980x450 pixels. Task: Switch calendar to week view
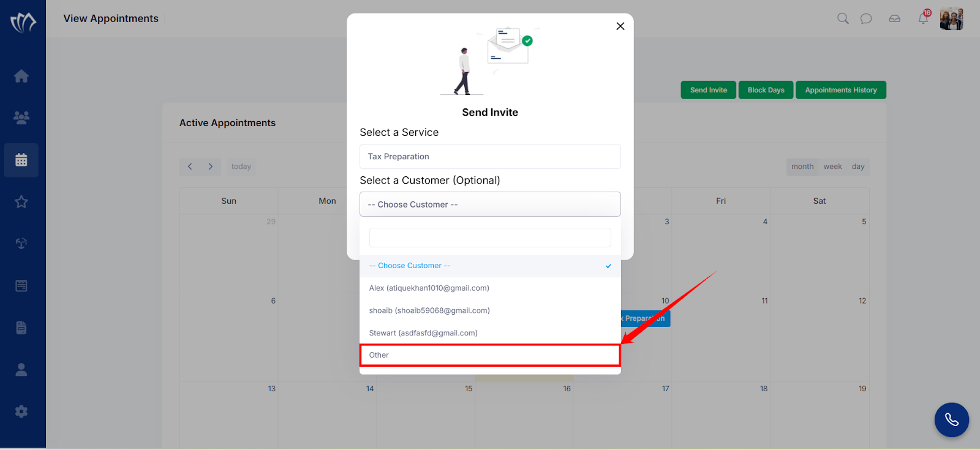click(x=833, y=167)
